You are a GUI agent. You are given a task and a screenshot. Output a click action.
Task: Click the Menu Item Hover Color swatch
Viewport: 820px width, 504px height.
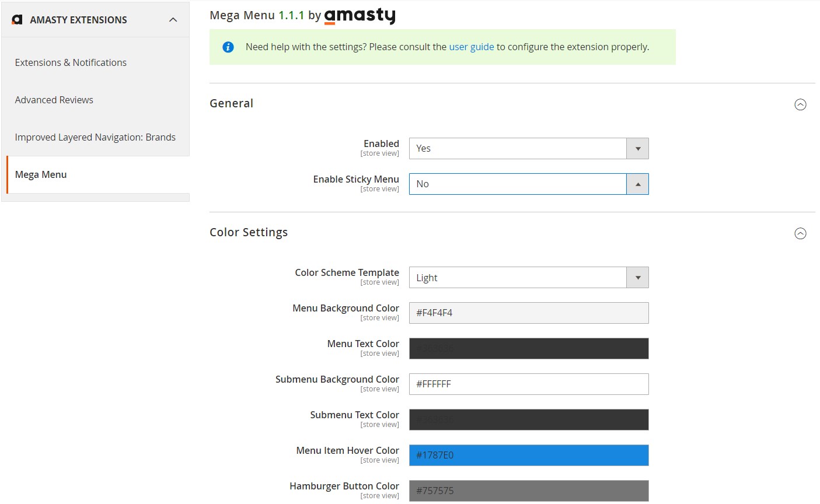point(528,455)
